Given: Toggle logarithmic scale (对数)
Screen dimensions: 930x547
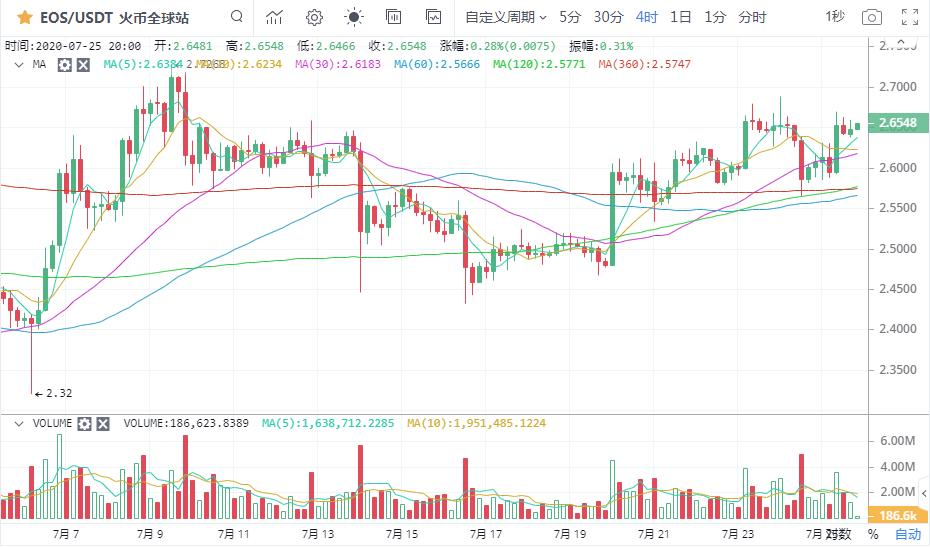Looking at the screenshot, I should coord(838,534).
